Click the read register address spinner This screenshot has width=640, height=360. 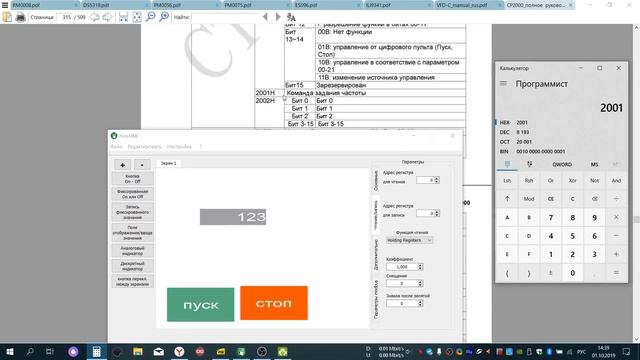coord(428,180)
